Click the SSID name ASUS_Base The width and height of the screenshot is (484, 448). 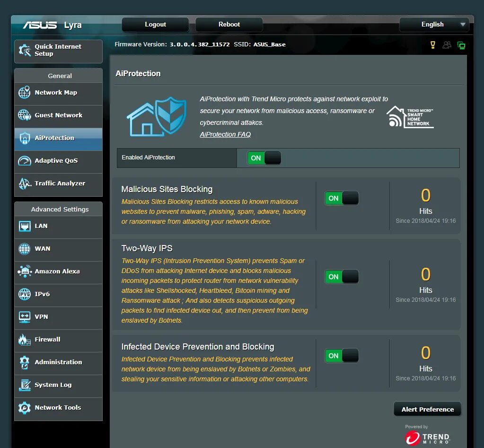pyautogui.click(x=270, y=44)
